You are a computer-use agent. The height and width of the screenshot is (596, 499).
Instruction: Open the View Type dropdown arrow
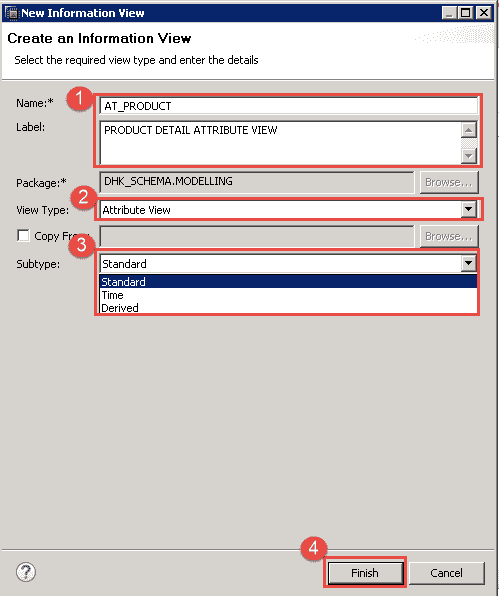tap(468, 209)
